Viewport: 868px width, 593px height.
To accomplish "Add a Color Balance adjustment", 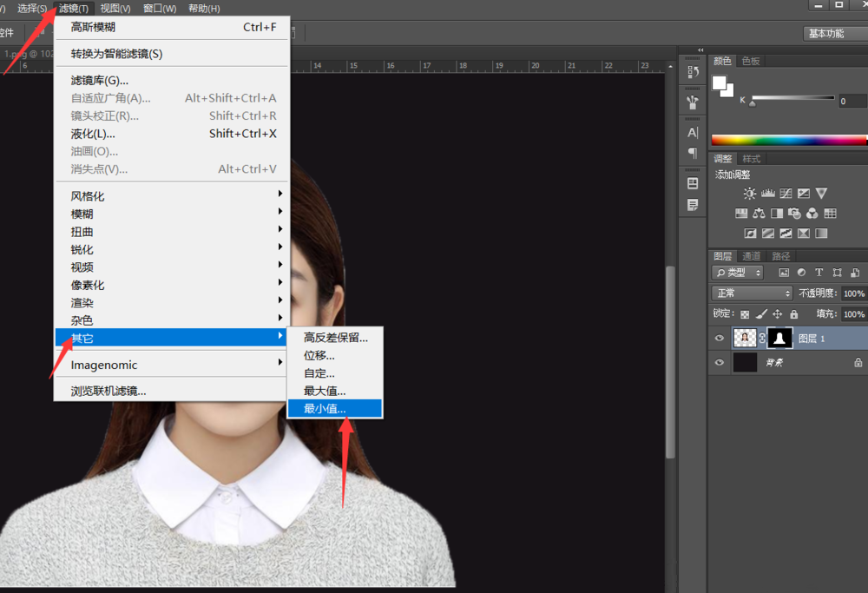I will [x=759, y=214].
